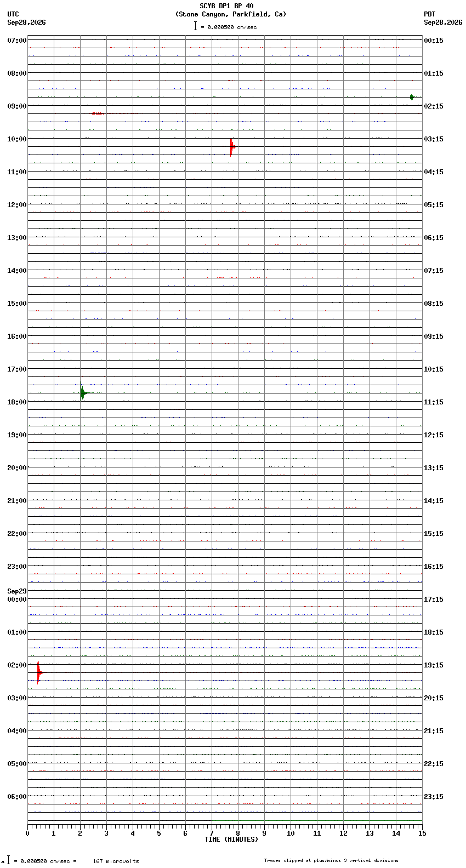Screen dimensions: 466x868
Task: Click the 'PDT' label in the header
Action: (429, 14)
